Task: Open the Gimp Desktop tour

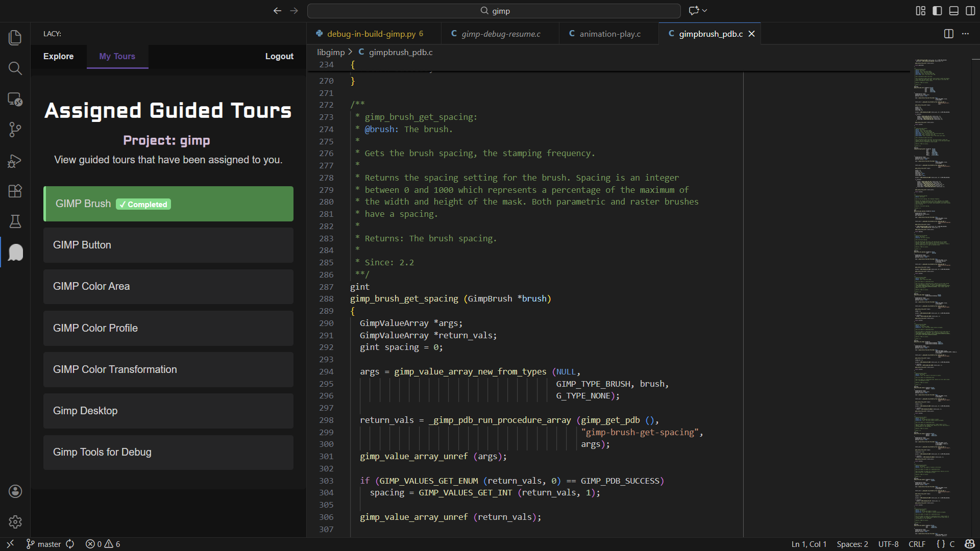Action: click(168, 411)
